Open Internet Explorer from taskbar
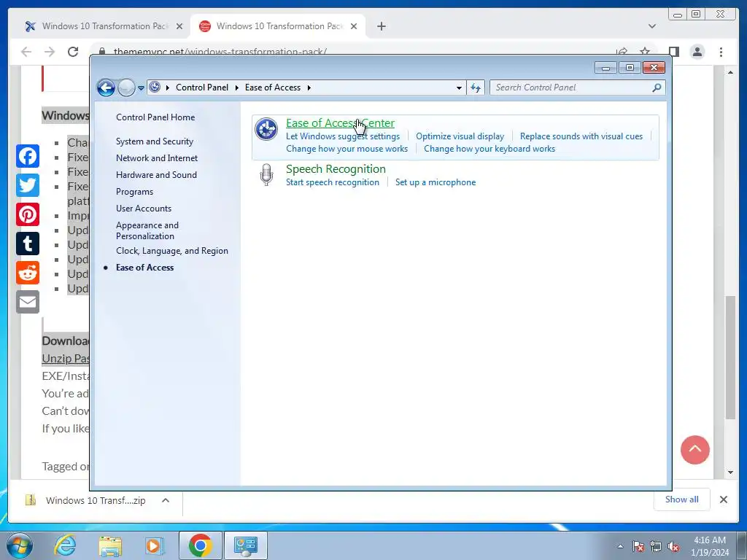 pyautogui.click(x=65, y=545)
